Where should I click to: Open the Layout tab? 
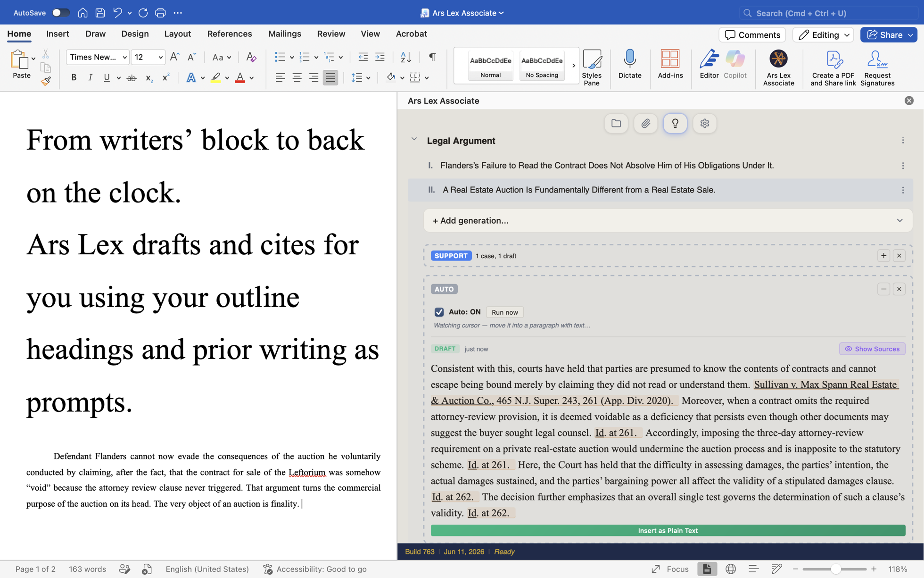(178, 34)
